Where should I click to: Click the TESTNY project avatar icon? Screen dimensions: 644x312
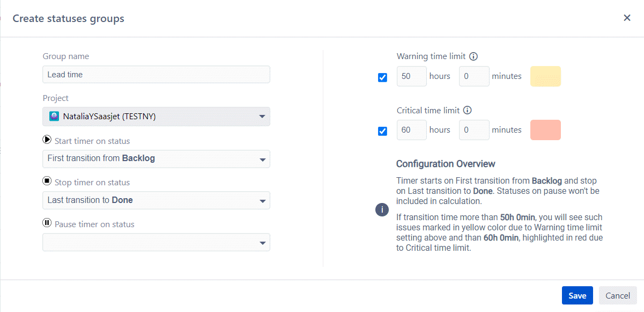click(53, 116)
